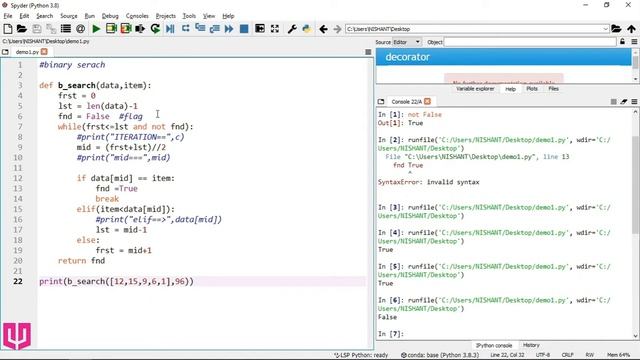Open the console pane options hamburger menu

point(634,101)
